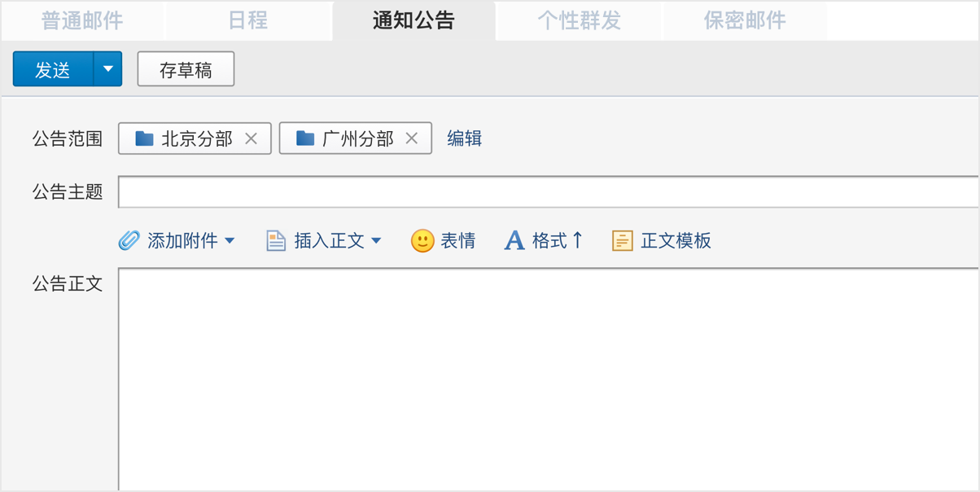Expand the 插入正文 dropdown arrow
Image resolution: width=980 pixels, height=492 pixels.
(376, 240)
